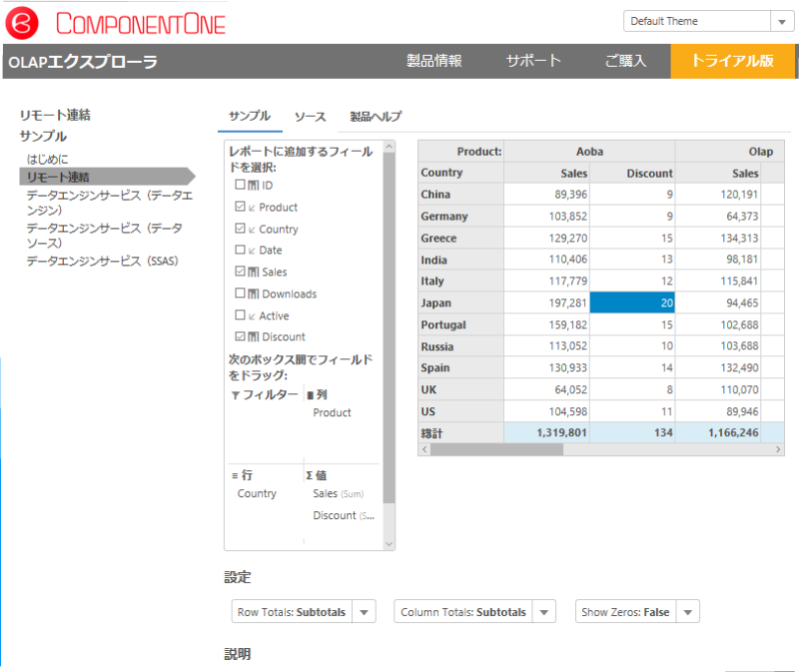
Task: Open 製品情報 in the navigation bar
Action: pyautogui.click(x=434, y=61)
